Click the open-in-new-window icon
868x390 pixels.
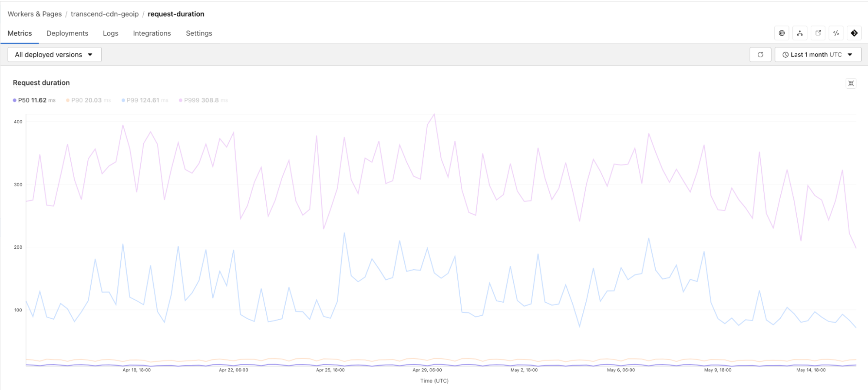(x=818, y=33)
